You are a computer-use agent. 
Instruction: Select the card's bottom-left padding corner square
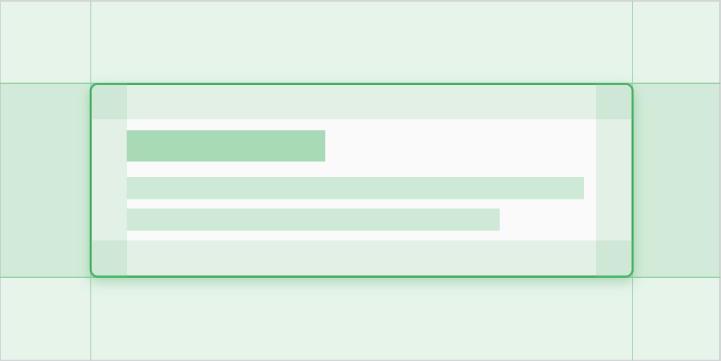click(x=109, y=258)
